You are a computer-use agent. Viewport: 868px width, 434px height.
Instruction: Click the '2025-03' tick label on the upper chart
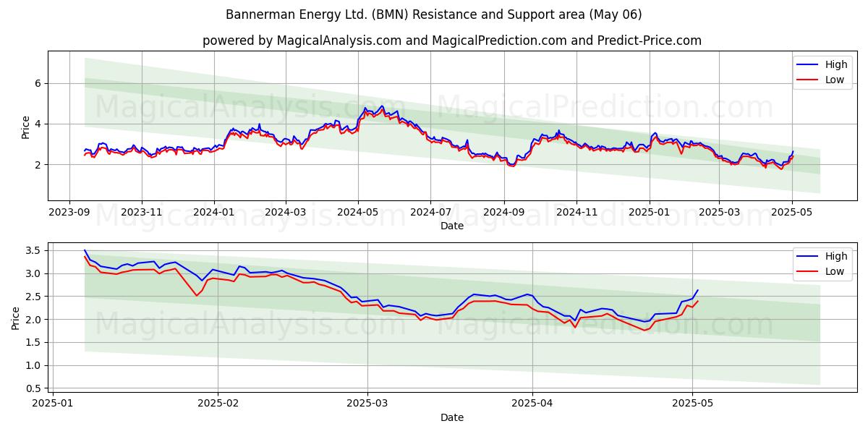pyautogui.click(x=719, y=213)
